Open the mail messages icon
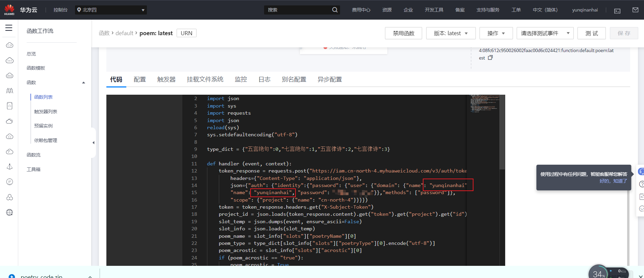The width and height of the screenshot is (644, 278). point(635,10)
